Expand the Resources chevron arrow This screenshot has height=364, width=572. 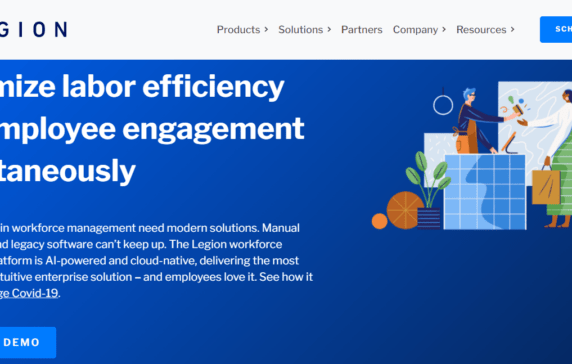[x=513, y=29]
